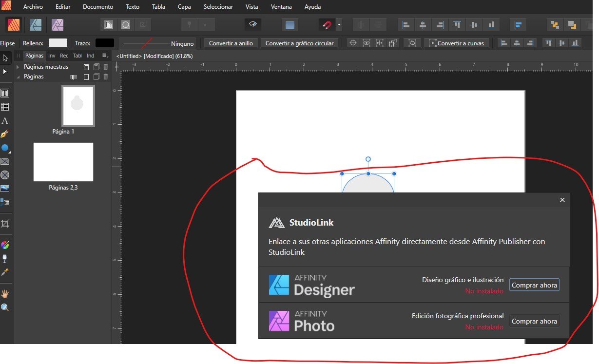599x364 pixels.
Task: Click Convertir a anillo button
Action: point(231,43)
